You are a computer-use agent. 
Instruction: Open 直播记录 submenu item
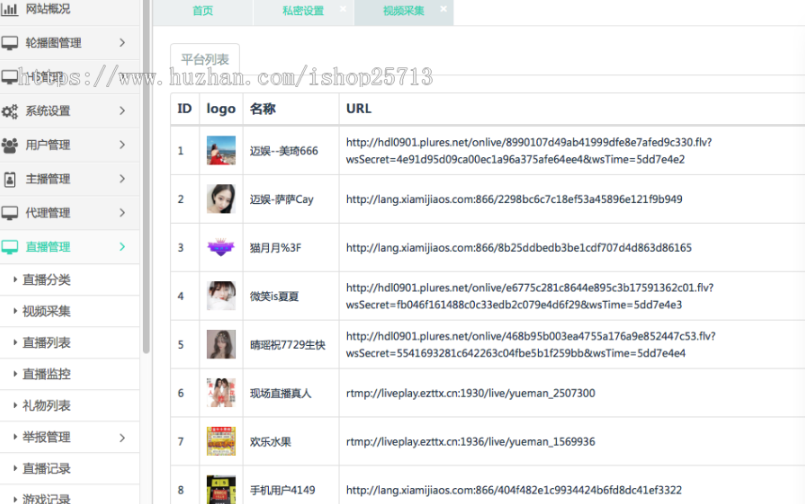tap(46, 469)
